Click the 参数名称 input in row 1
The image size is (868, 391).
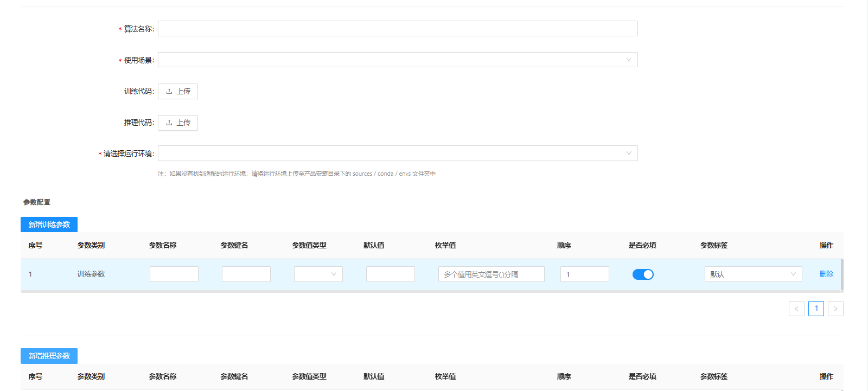pyautogui.click(x=174, y=274)
